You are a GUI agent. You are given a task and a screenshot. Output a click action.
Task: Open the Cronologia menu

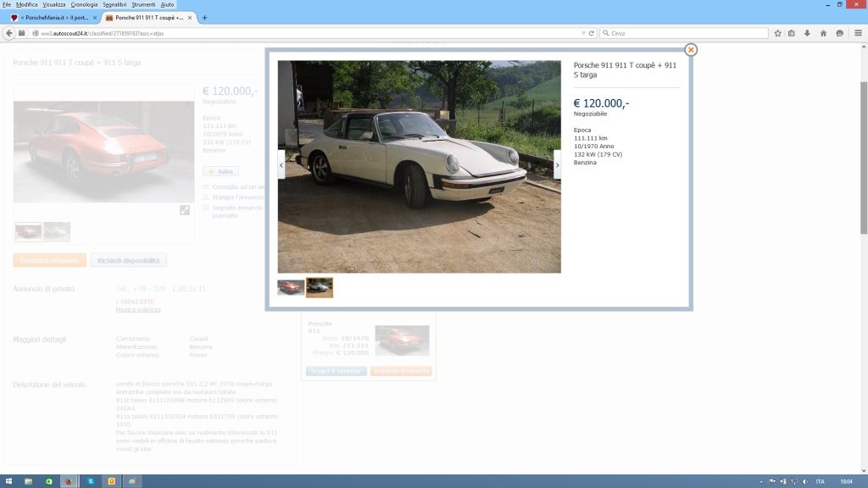(x=84, y=4)
